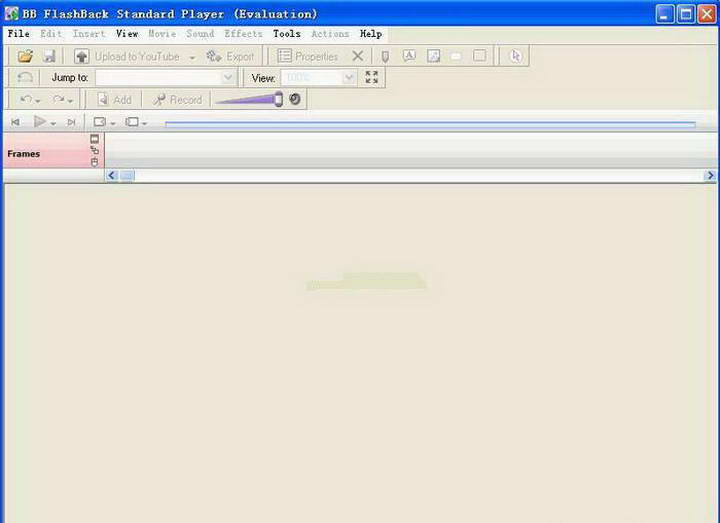Image resolution: width=720 pixels, height=523 pixels.
Task: Click the Export button
Action: pyautogui.click(x=230, y=56)
